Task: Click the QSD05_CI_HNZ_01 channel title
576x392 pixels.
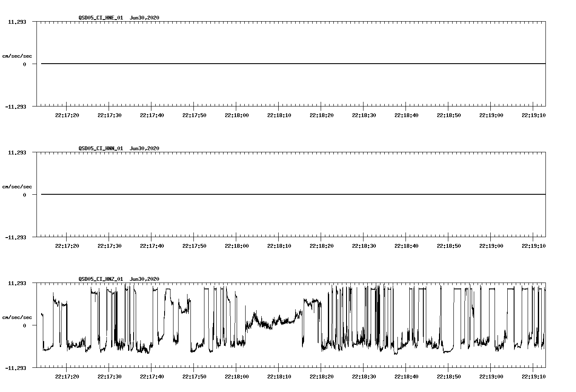Action: [101, 279]
